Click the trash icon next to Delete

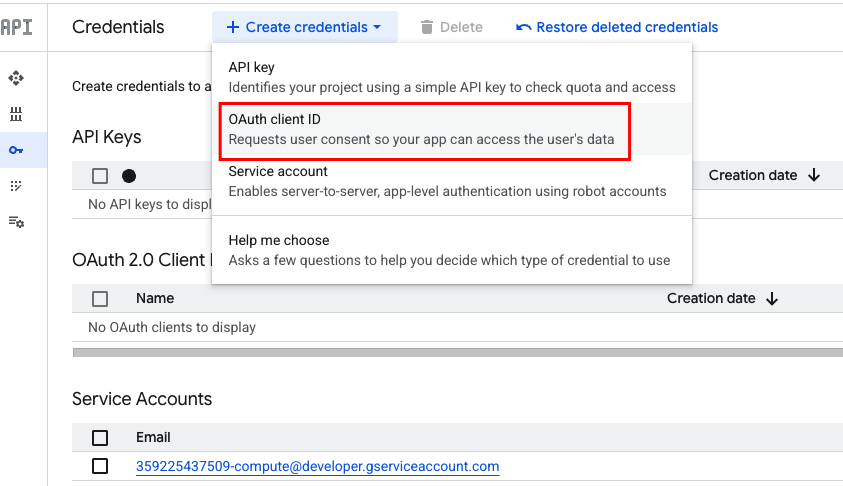point(427,27)
